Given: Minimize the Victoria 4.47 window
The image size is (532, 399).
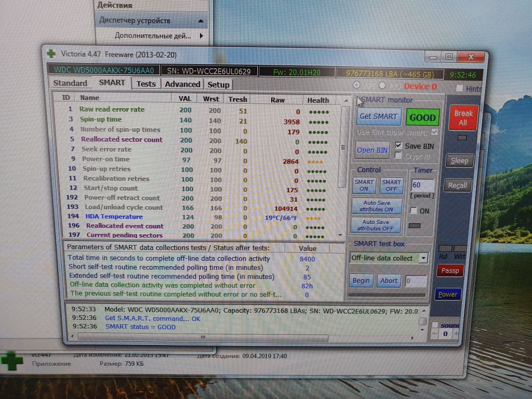Looking at the screenshot, I should point(433,57).
